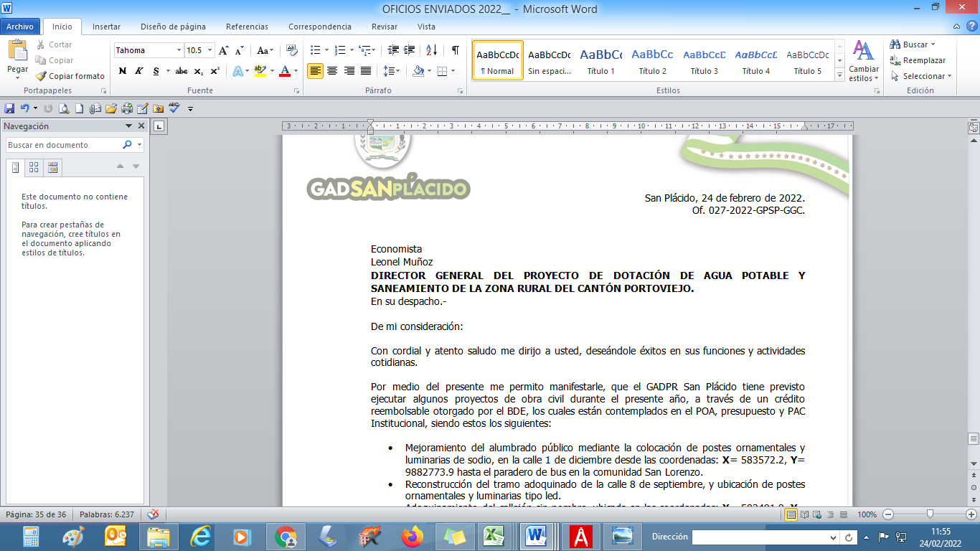This screenshot has height=551, width=980.
Task: Apply superscript formatting
Action: click(x=215, y=71)
